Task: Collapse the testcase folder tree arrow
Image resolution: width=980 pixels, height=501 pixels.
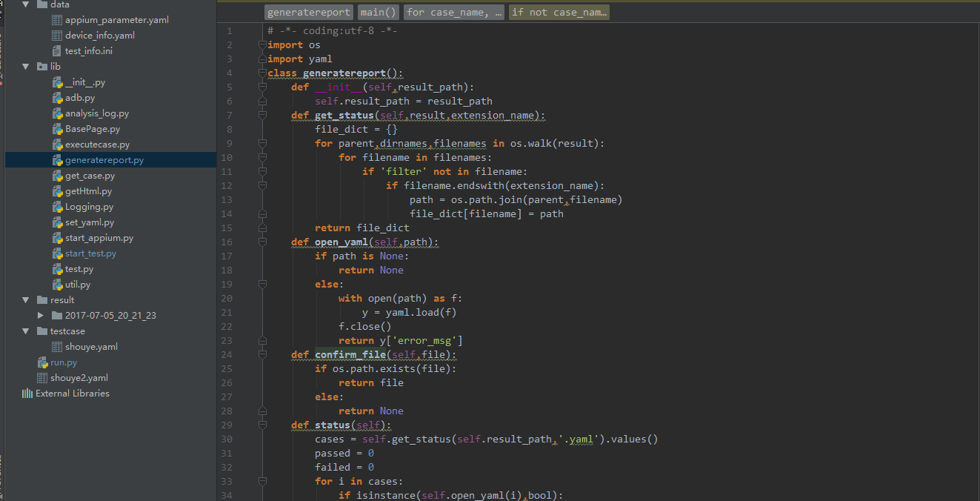Action: tap(26, 331)
